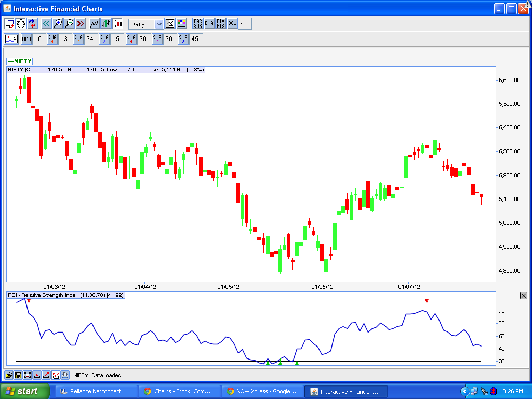Click the green double-left arrows to move back
The height and width of the screenshot is (399, 532).
pyautogui.click(x=46, y=24)
